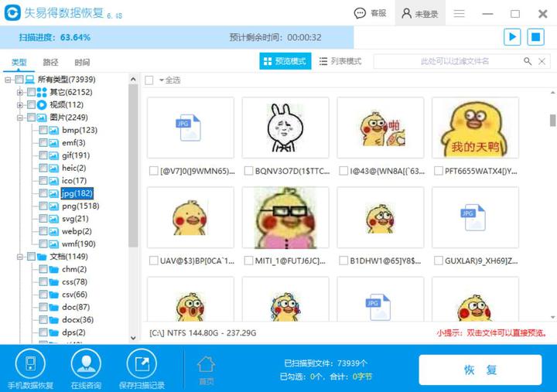This screenshot has width=557, height=392.
Task: Check the jpg(182) checkbox
Action: click(43, 193)
